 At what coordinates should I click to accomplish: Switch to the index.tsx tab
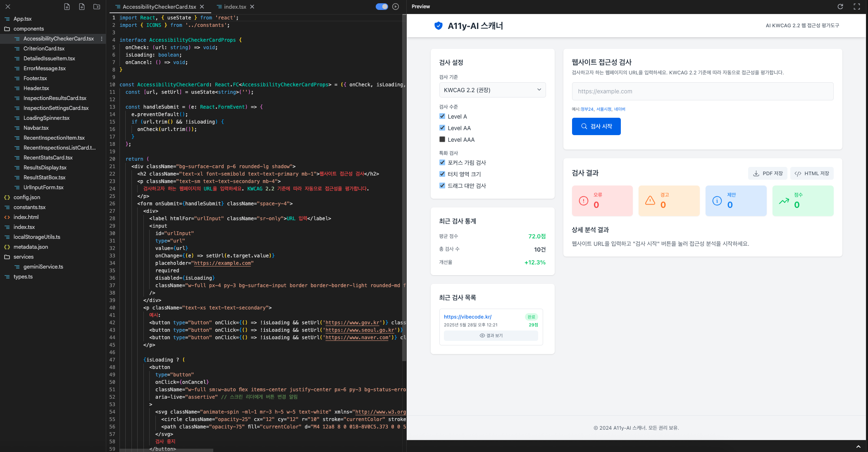235,7
